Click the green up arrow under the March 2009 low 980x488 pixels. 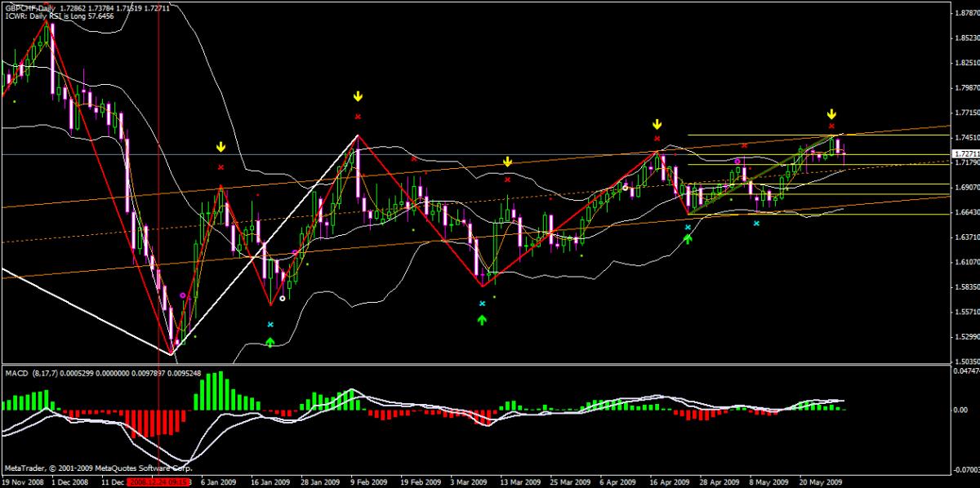[482, 319]
